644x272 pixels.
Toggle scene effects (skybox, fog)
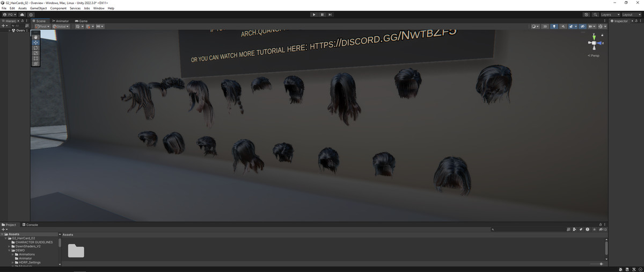[x=570, y=26]
